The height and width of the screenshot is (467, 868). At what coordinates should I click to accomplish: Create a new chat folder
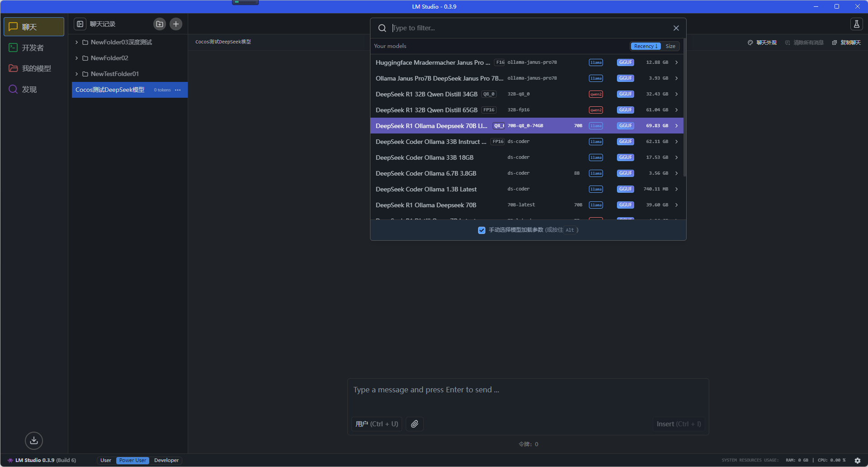160,24
